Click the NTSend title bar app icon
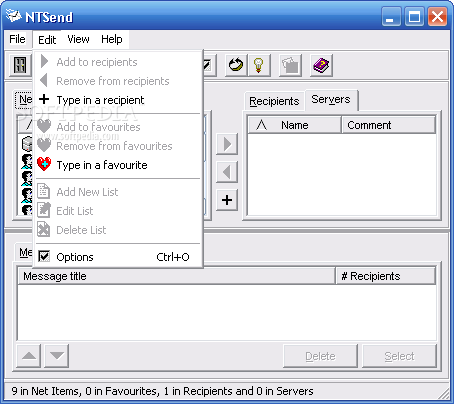The height and width of the screenshot is (404, 454). click(x=13, y=16)
